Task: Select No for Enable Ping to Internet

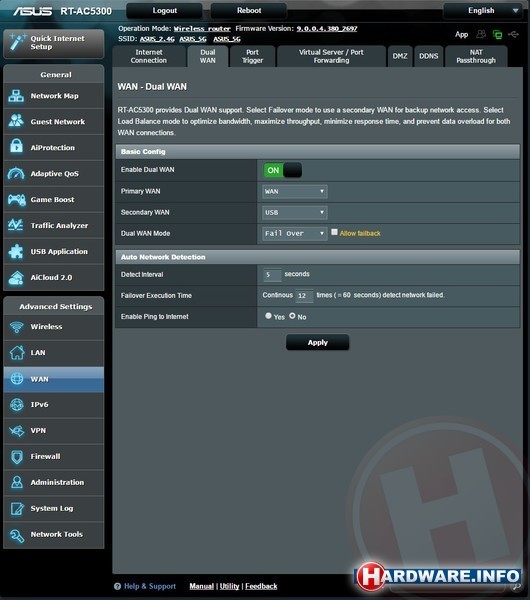Action: coord(292,316)
